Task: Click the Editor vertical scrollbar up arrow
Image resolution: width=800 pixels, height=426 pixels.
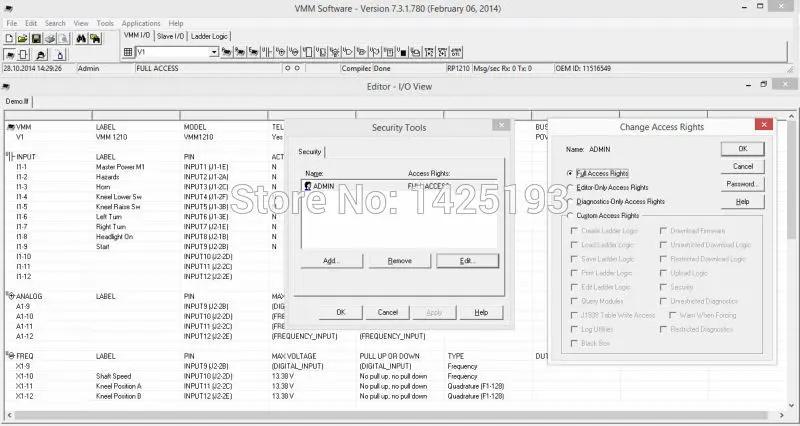Action: [x=792, y=116]
